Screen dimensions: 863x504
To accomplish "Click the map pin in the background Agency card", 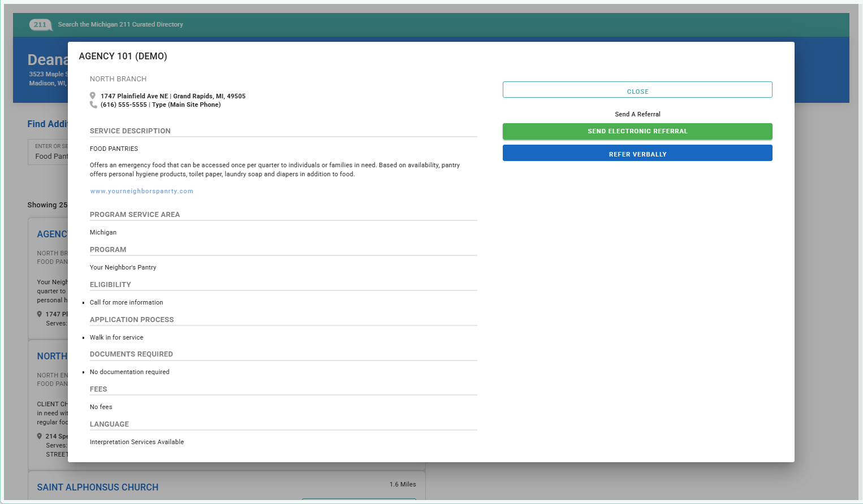I will click(x=40, y=314).
